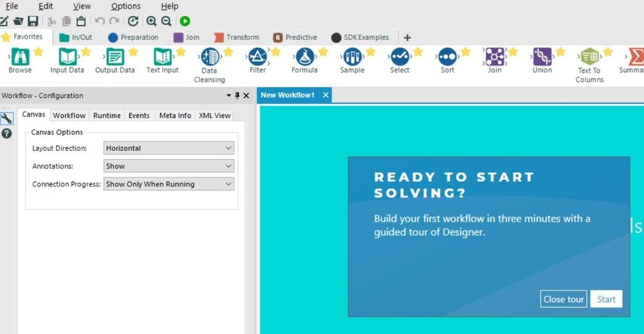Switch to the Preparation tool palette
The image size is (644, 334).
[x=133, y=37]
